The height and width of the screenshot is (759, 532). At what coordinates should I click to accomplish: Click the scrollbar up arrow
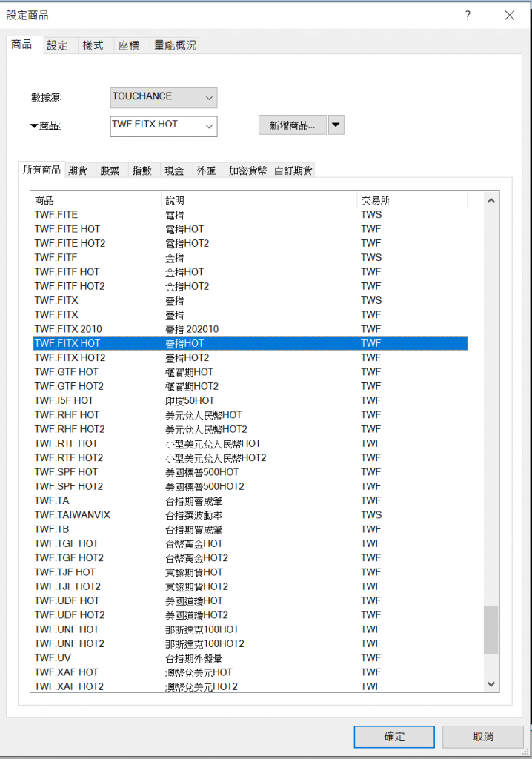point(491,200)
